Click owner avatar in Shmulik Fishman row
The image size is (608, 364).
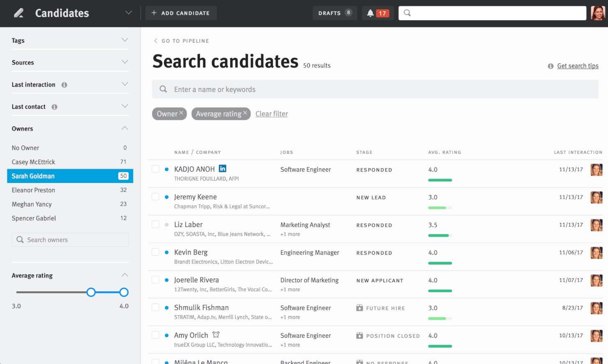click(x=596, y=308)
